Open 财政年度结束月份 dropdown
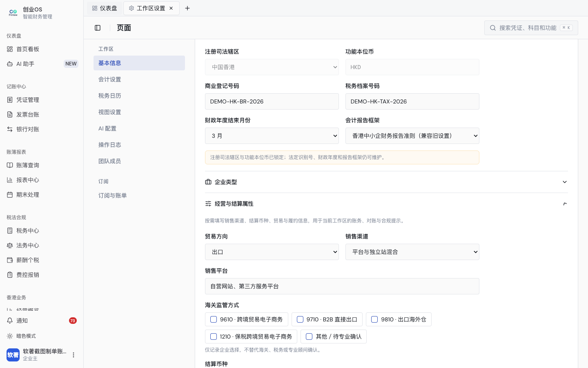 [x=272, y=136]
